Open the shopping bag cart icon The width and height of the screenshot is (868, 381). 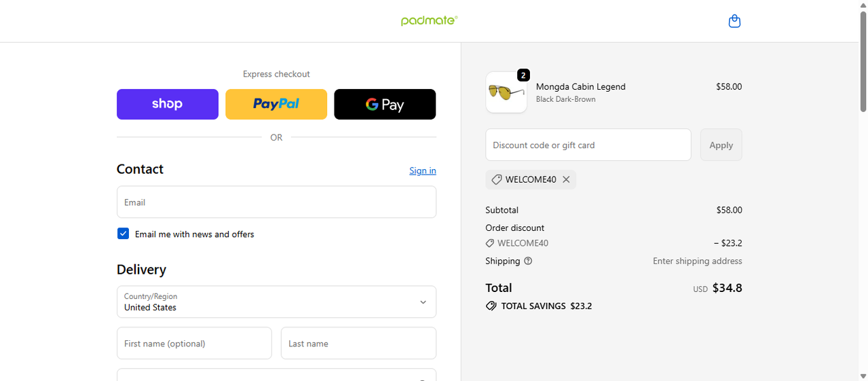734,21
